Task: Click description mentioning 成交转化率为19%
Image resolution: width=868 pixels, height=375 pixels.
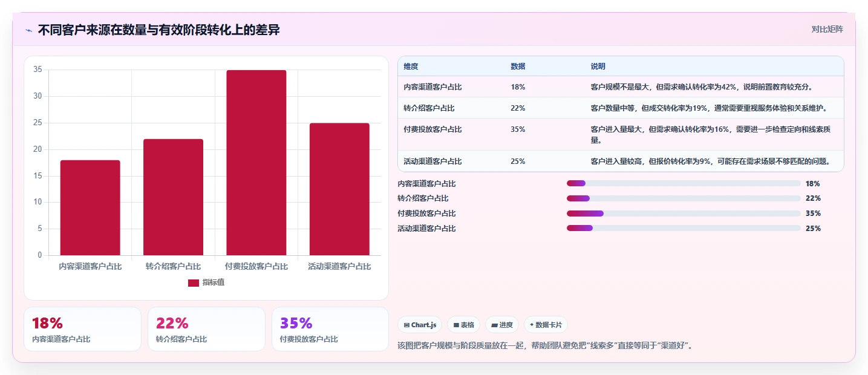Action: click(x=709, y=108)
